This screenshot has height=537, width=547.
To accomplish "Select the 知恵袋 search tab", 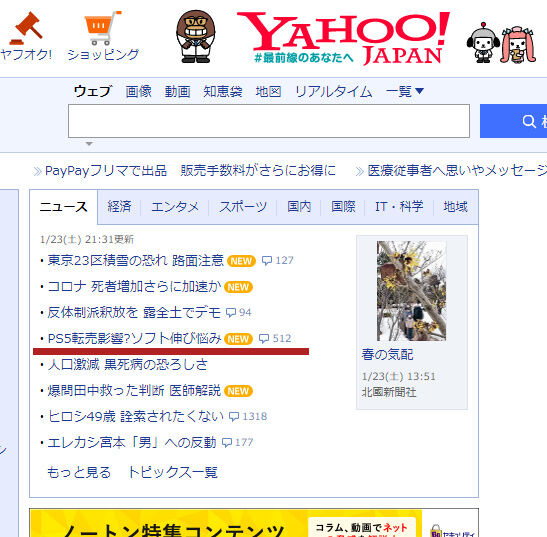I will 223,91.
